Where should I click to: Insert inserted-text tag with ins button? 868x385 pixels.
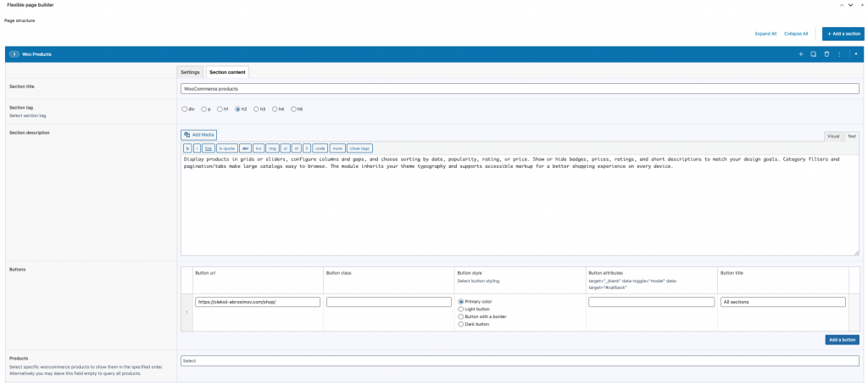pos(259,148)
